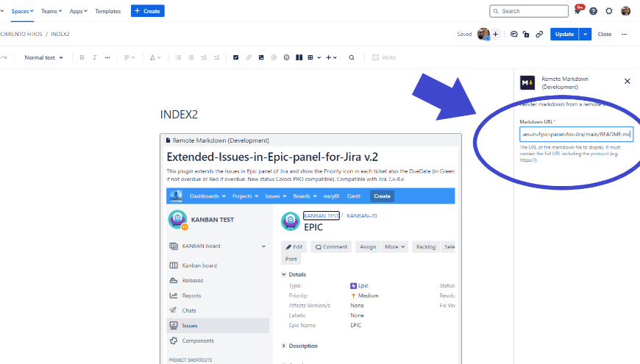Open the INDEX2 breadcrumb link
Image resolution: width=640 pixels, height=364 pixels.
60,34
